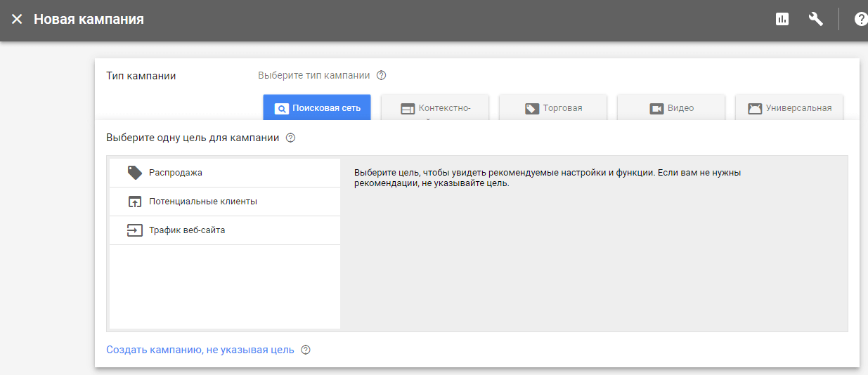Click the Тип кампании label
This screenshot has height=375, width=868.
click(141, 76)
